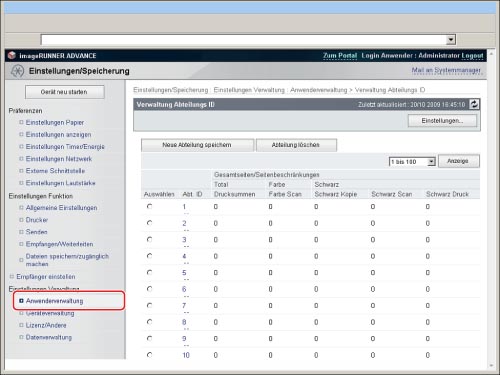The width and height of the screenshot is (500, 375).
Task: Open department ID 10 link
Action: 186,355
